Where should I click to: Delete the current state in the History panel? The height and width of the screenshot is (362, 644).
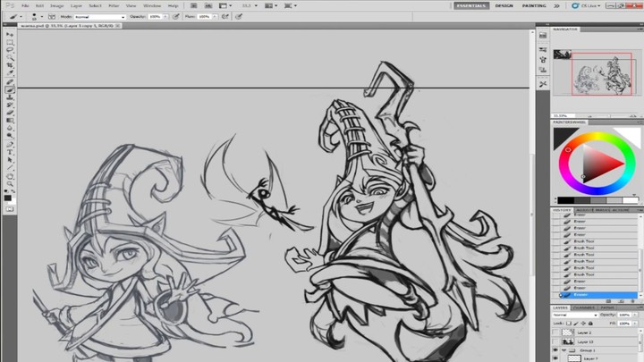point(633,301)
